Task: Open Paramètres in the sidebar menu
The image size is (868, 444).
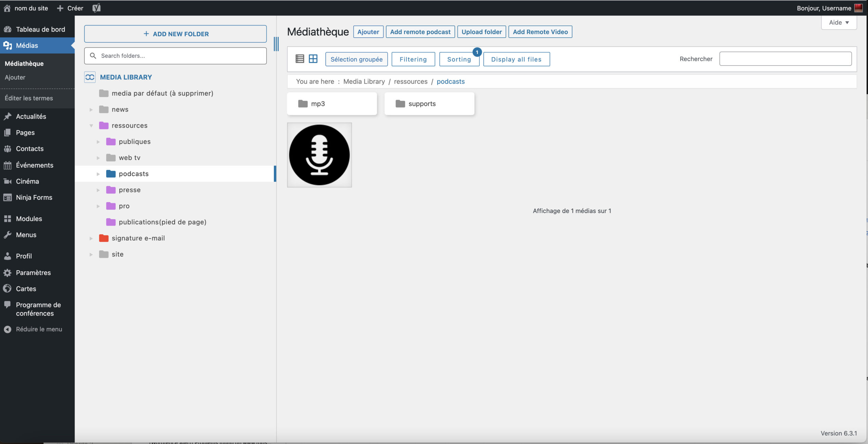Action: 33,273
